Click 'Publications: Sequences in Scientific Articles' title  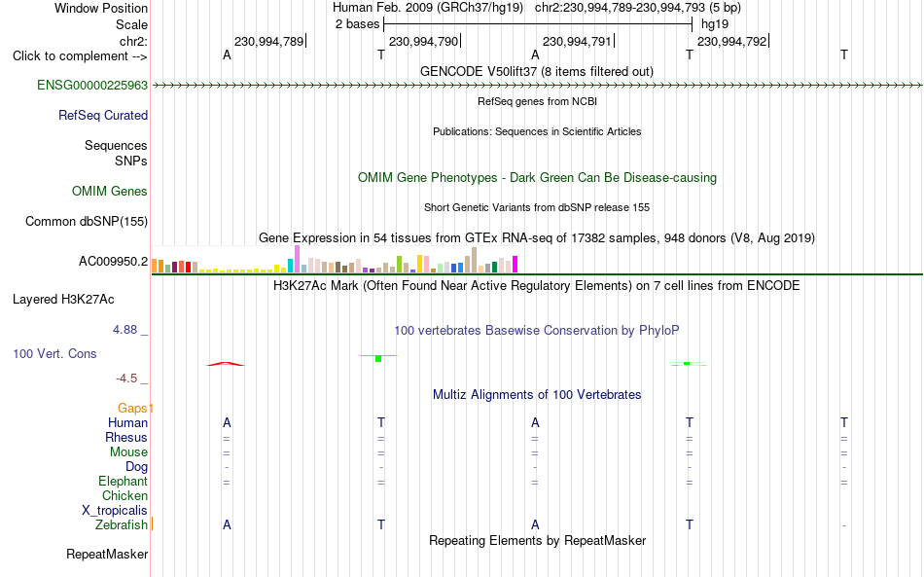[537, 131]
